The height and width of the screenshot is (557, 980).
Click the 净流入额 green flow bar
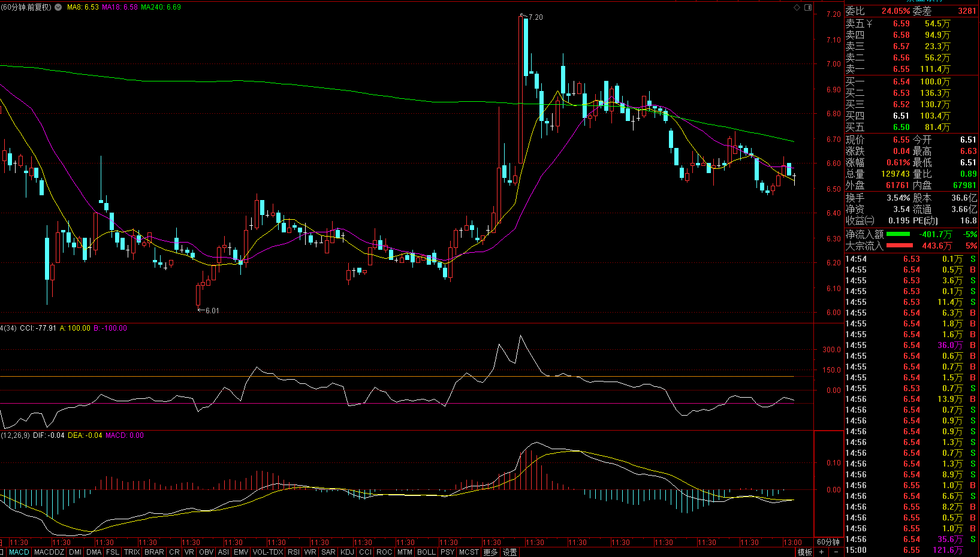(898, 234)
